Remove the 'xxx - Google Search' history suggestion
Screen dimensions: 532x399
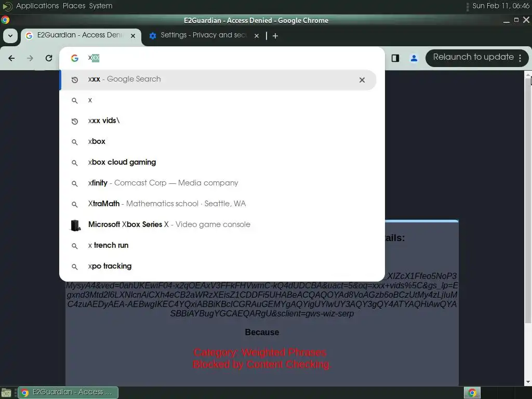pyautogui.click(x=362, y=79)
